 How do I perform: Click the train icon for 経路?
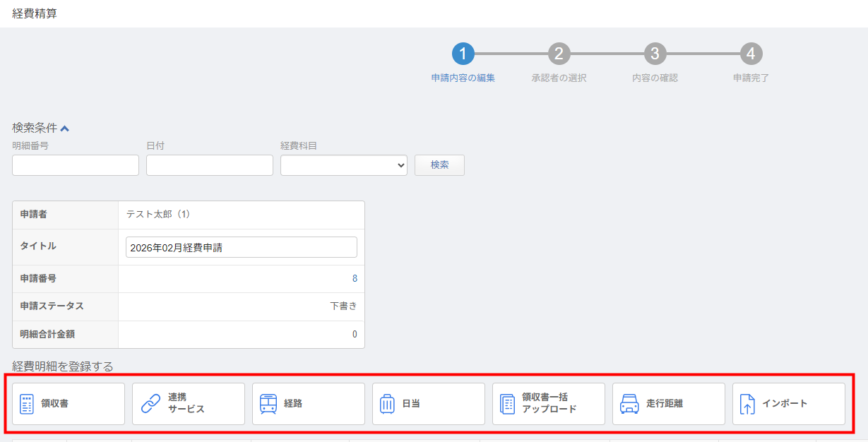click(x=268, y=404)
